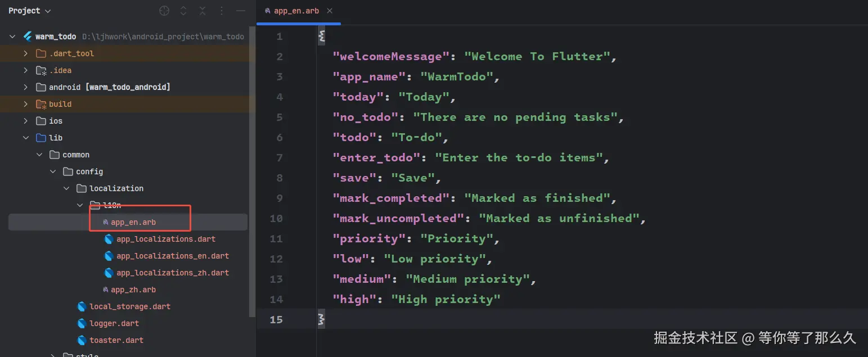Click the "welcomeMessage" key in editor
The height and width of the screenshot is (357, 868).
[391, 57]
